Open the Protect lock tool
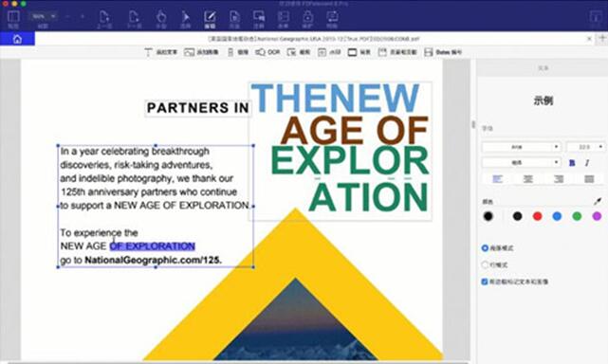 point(307,17)
